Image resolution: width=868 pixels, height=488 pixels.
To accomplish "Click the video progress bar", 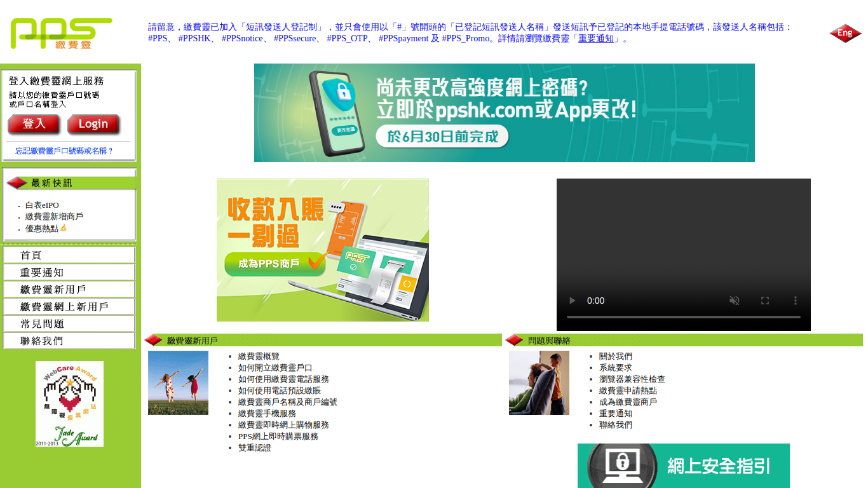I will click(x=684, y=316).
